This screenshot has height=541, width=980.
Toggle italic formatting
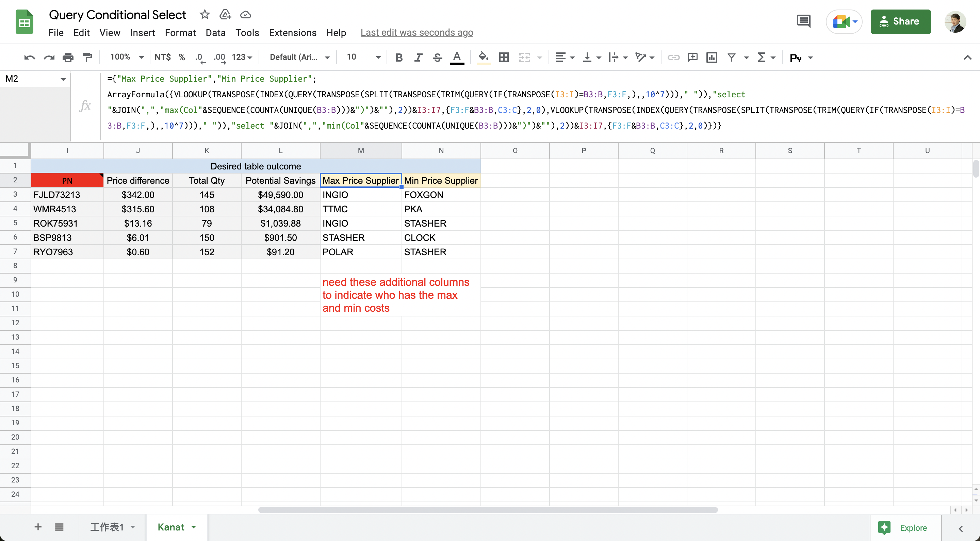pos(418,58)
